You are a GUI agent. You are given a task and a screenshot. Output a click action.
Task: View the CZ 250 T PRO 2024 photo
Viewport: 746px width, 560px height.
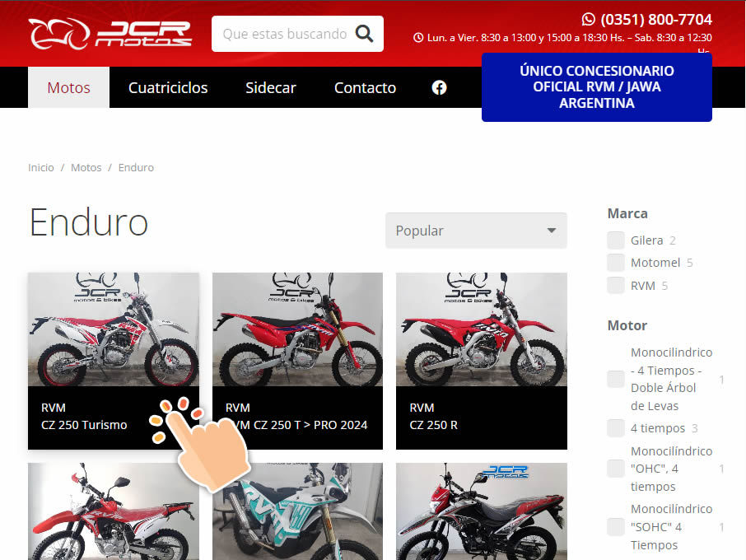click(x=297, y=329)
